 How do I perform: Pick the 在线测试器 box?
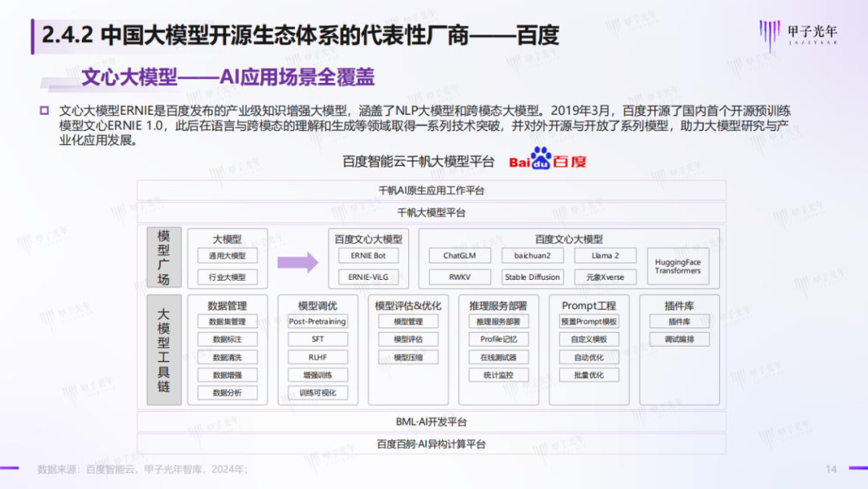(498, 357)
